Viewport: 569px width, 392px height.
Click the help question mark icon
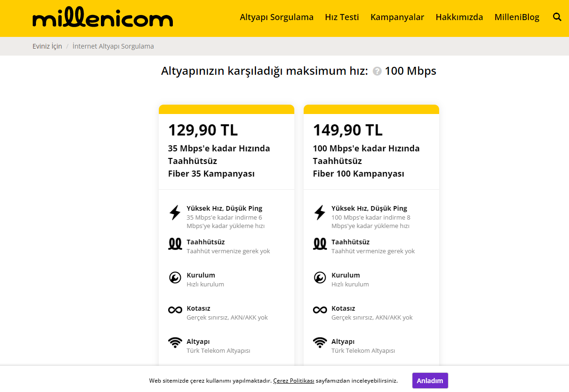[377, 71]
